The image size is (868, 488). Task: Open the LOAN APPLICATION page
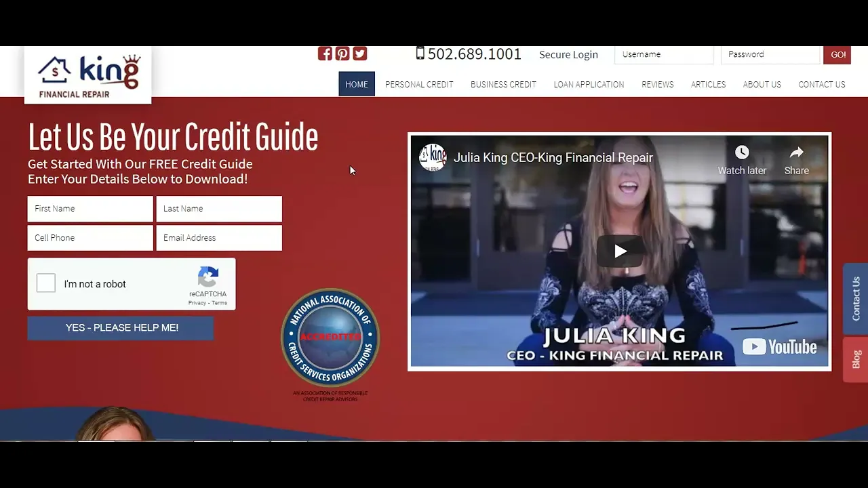coord(589,85)
